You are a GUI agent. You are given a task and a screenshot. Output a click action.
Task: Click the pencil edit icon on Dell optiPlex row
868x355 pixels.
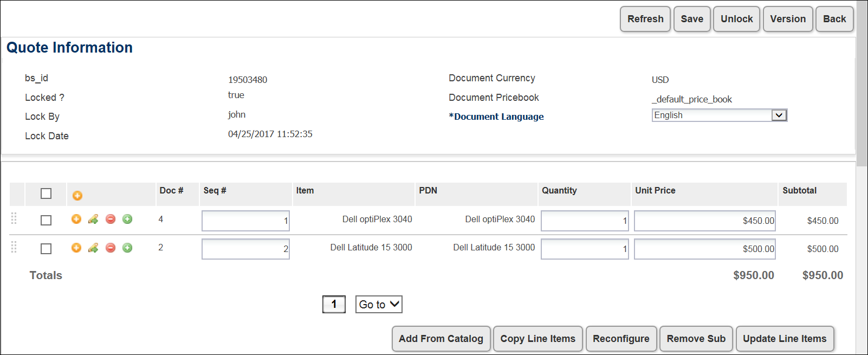(x=93, y=219)
